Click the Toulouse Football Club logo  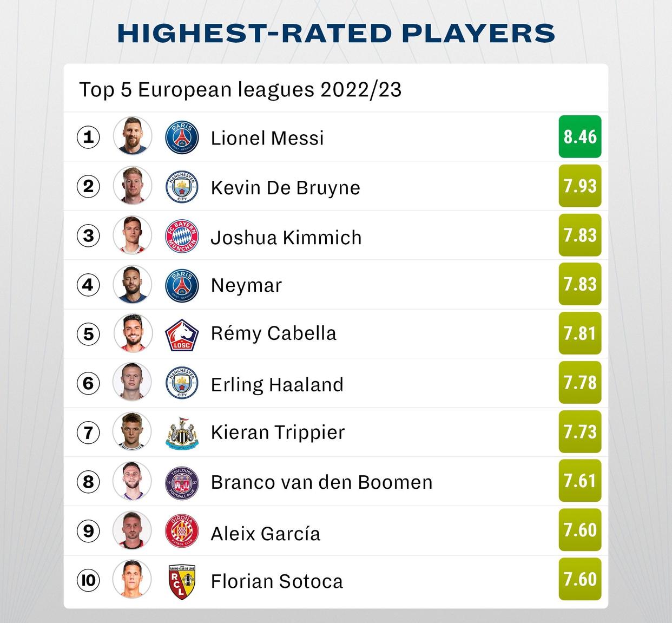pyautogui.click(x=182, y=482)
